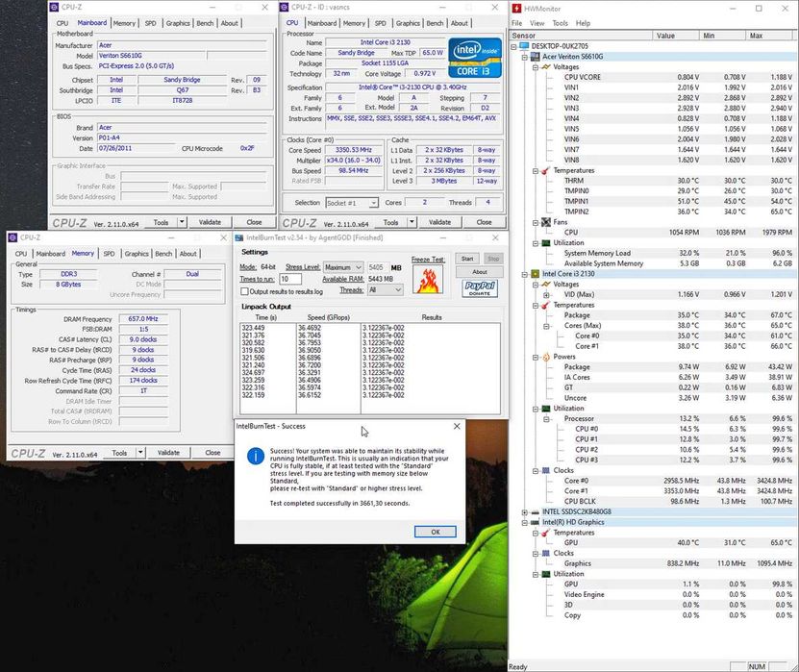Open the View menu in HWMonitor

pos(537,23)
